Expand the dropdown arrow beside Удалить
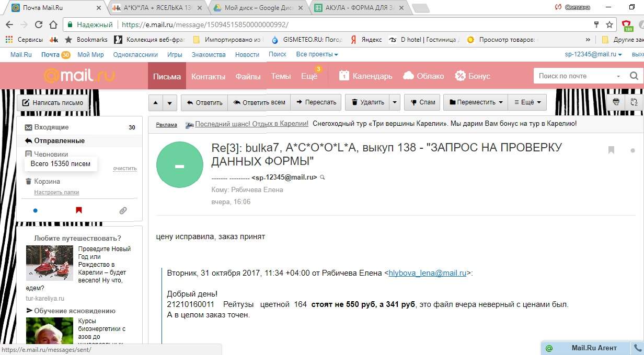The width and height of the screenshot is (644, 355). 395,102
